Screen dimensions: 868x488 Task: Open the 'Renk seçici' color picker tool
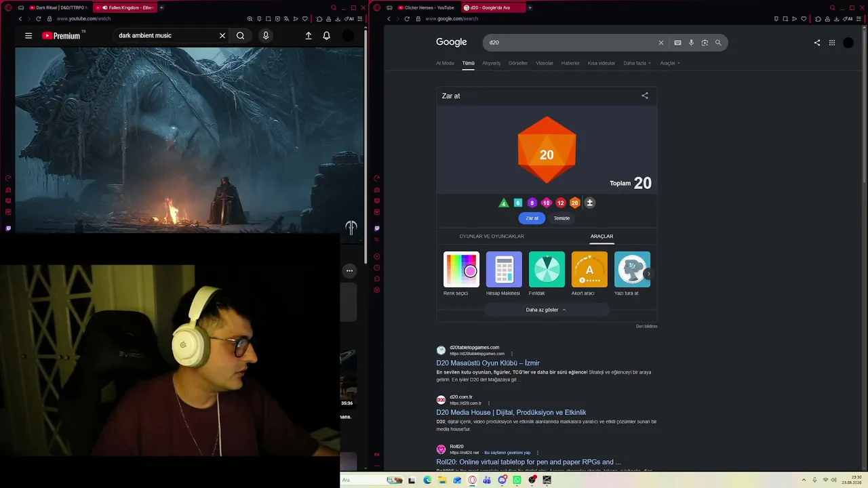[x=461, y=274]
